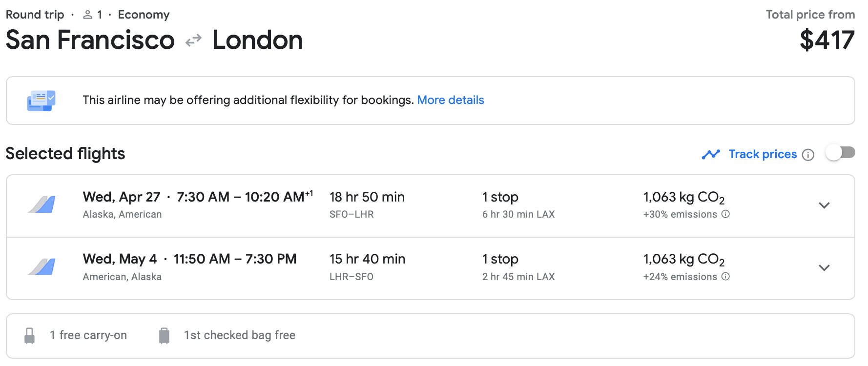The height and width of the screenshot is (366, 868).
Task: Click the +30% emissions info icon
Action: [x=725, y=214]
